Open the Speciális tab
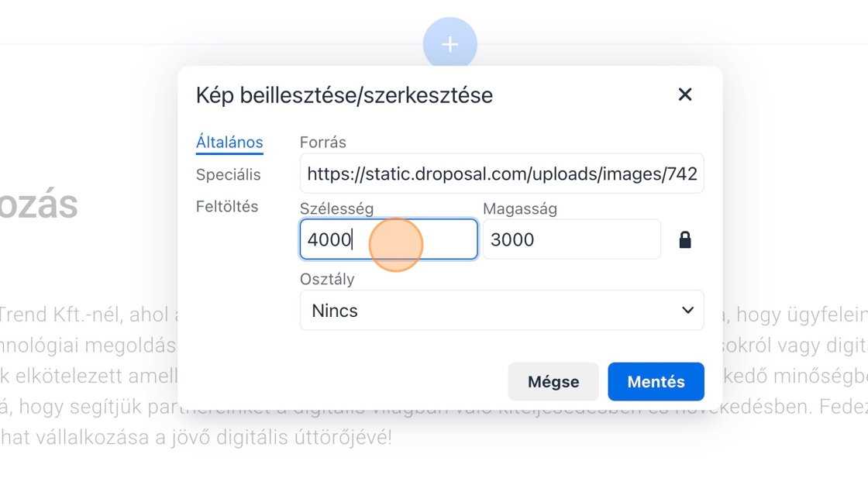This screenshot has width=868, height=485. click(228, 175)
